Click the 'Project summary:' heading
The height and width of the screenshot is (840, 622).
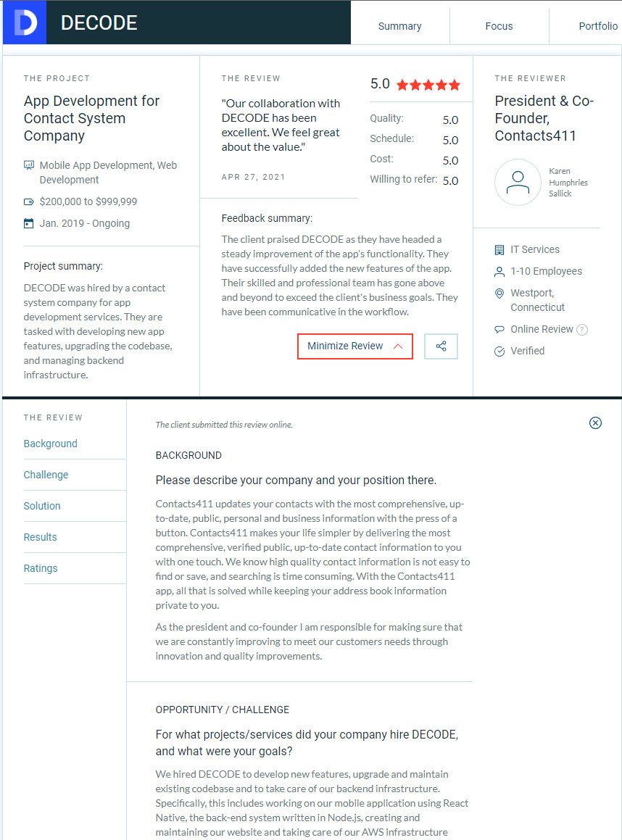coord(63,266)
